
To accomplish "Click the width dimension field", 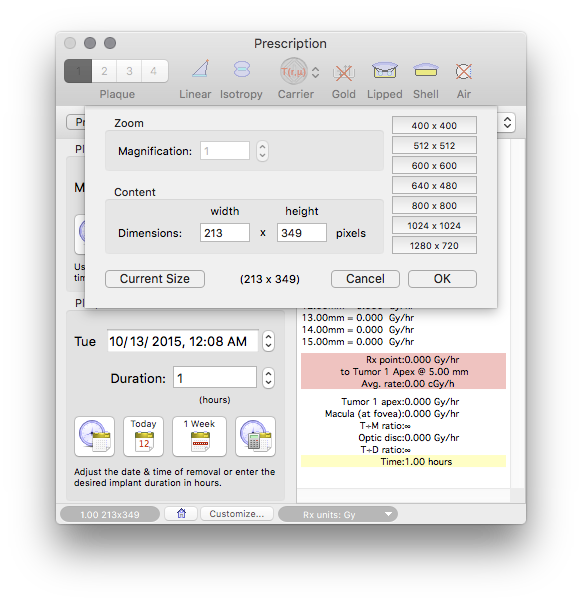I will (225, 233).
